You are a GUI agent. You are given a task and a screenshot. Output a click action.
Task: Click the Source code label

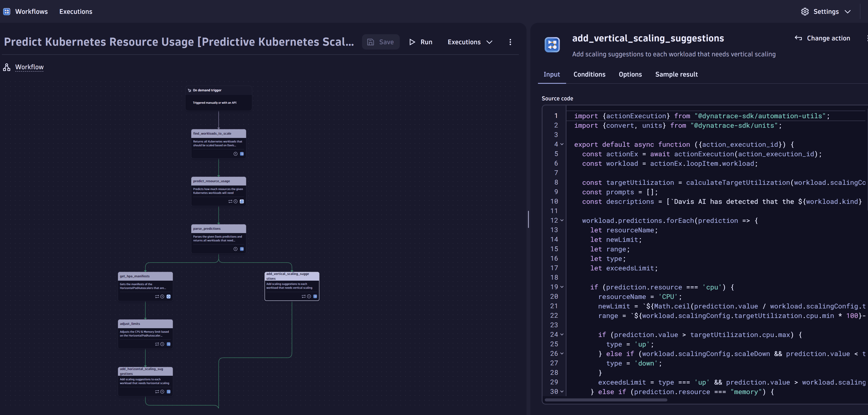557,98
